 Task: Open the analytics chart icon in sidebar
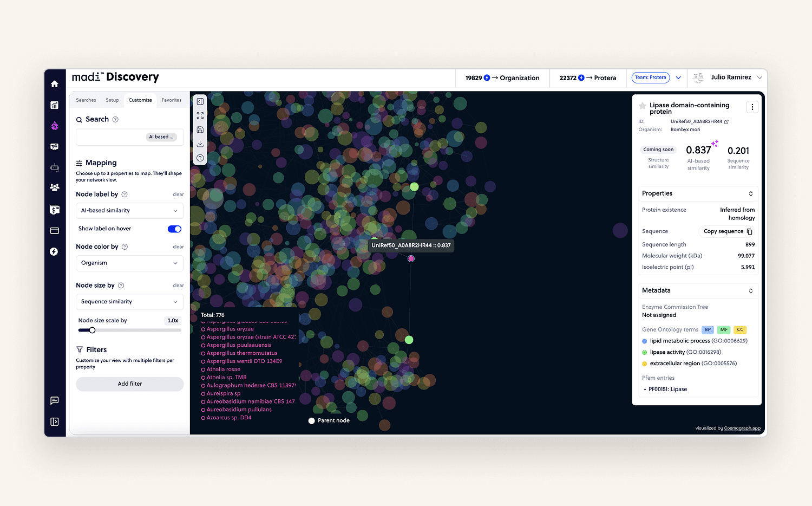point(55,105)
